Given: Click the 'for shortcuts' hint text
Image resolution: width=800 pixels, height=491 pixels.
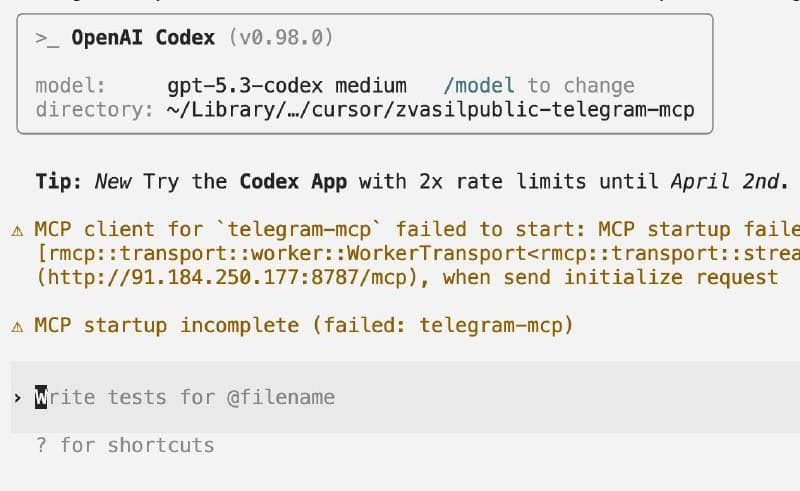Looking at the screenshot, I should click(137, 446).
